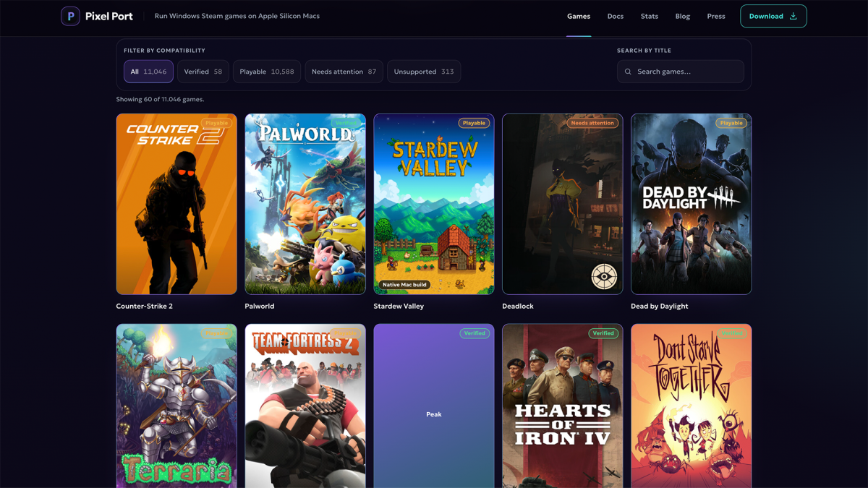Click the Verified badge on Peak

475,333
